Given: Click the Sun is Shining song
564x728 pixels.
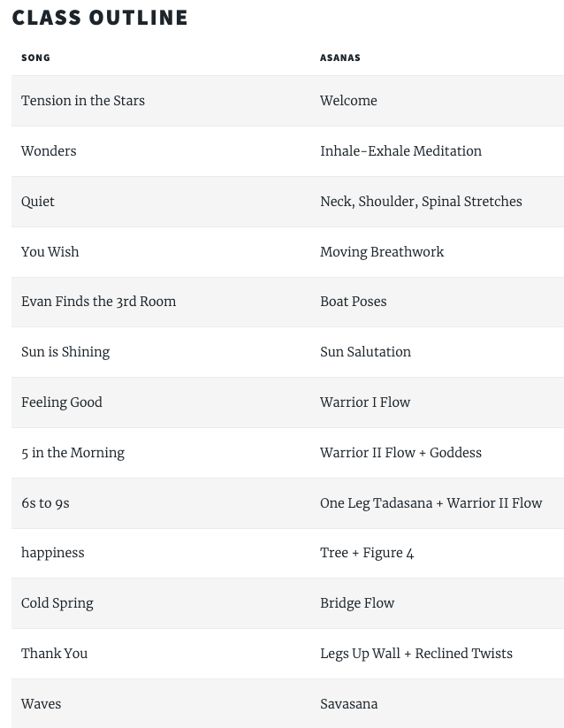Looking at the screenshot, I should coord(65,352).
